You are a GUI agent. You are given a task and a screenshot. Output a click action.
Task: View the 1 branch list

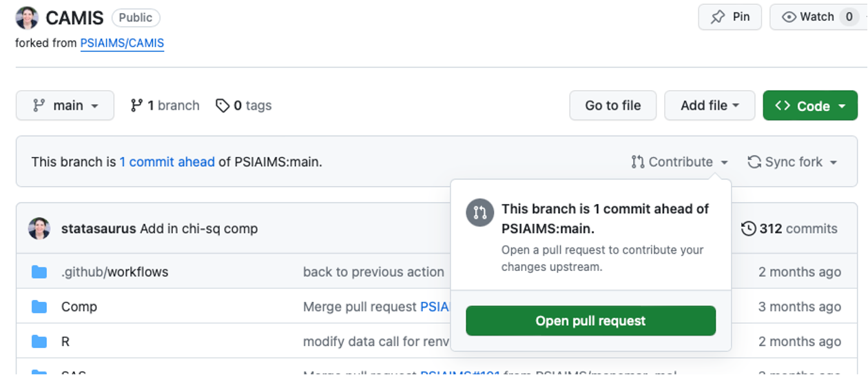165,105
